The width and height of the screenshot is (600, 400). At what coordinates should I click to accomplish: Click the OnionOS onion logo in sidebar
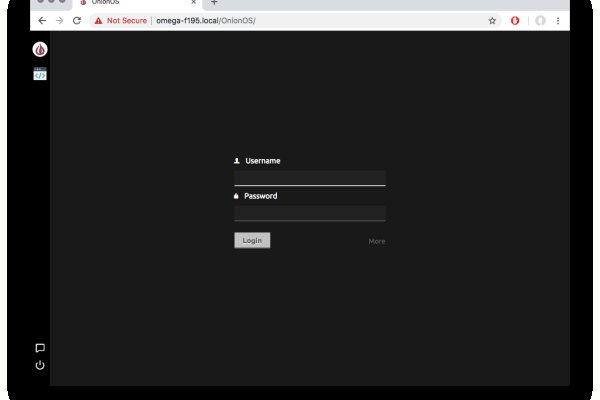tap(40, 49)
